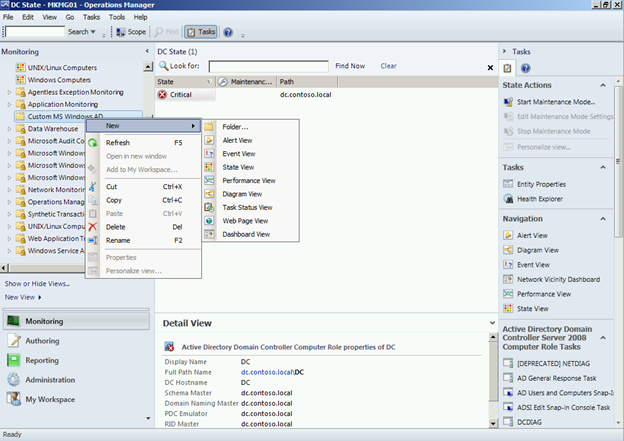Click the tasks clipboard tab in Tasks pane

tap(507, 68)
